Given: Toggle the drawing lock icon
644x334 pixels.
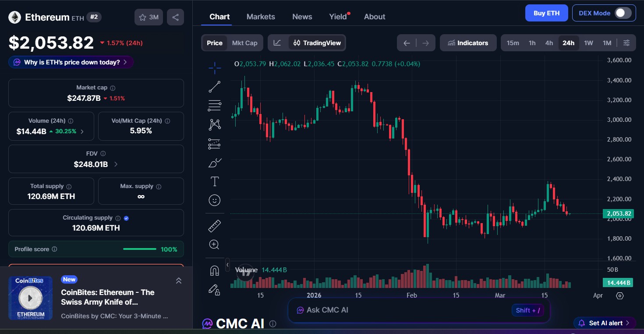Looking at the screenshot, I should coord(214,290).
